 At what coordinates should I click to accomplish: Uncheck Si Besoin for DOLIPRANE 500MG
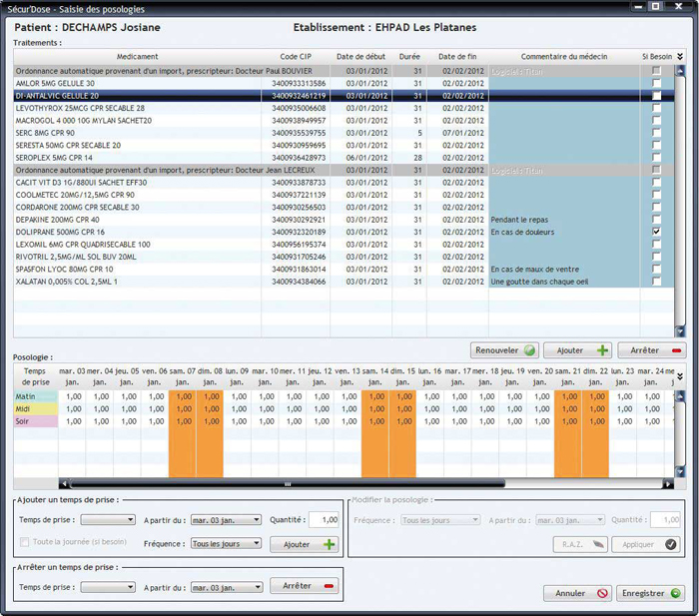click(x=656, y=232)
